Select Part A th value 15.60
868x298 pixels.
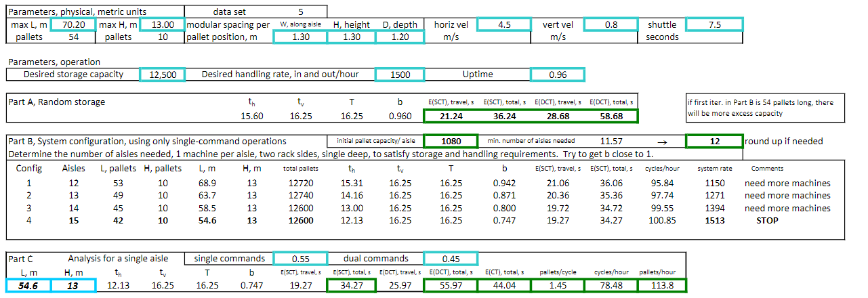[251, 116]
